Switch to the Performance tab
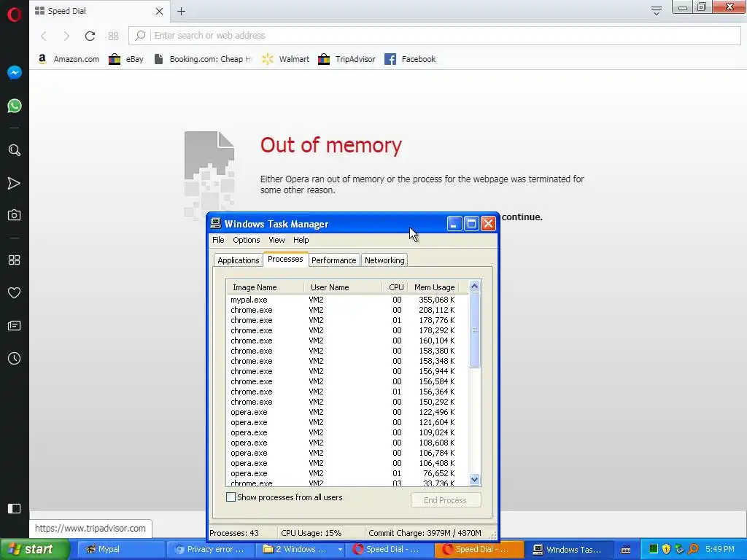The image size is (747, 560). pos(333,260)
